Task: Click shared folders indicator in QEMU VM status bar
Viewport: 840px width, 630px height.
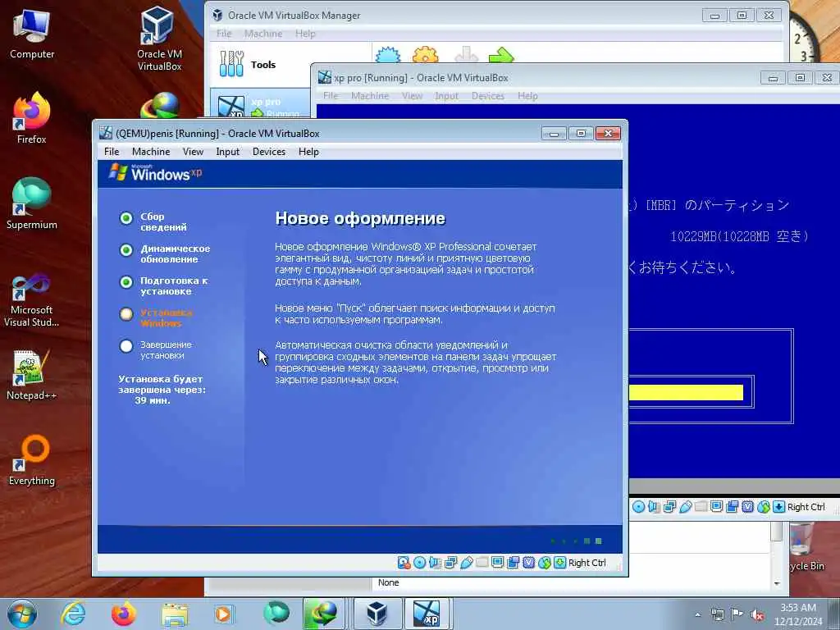Action: click(482, 563)
